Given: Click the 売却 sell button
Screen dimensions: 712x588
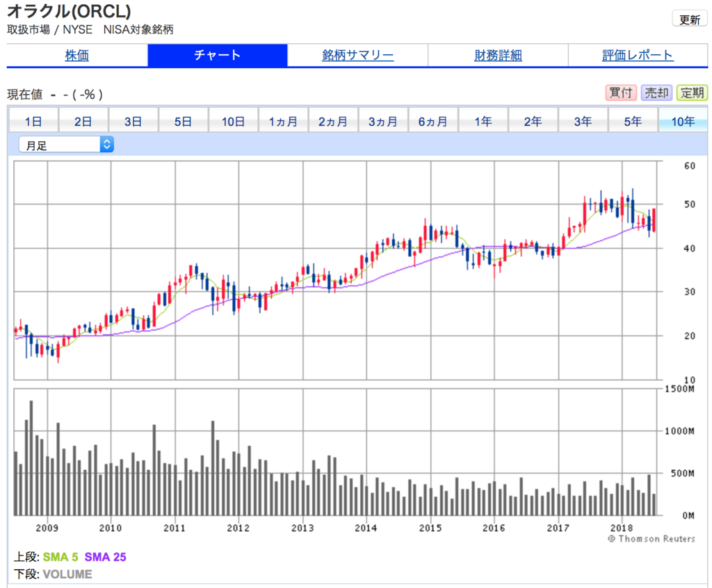Looking at the screenshot, I should 656,92.
